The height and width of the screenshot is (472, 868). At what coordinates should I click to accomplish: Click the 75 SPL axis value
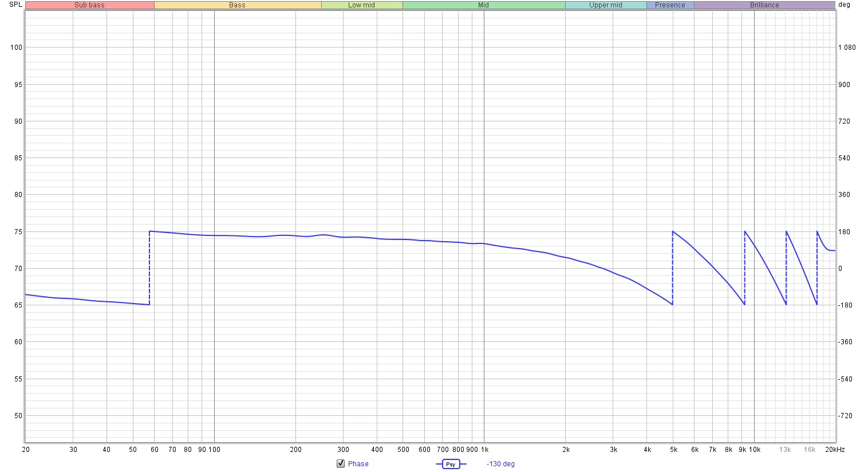pos(18,232)
